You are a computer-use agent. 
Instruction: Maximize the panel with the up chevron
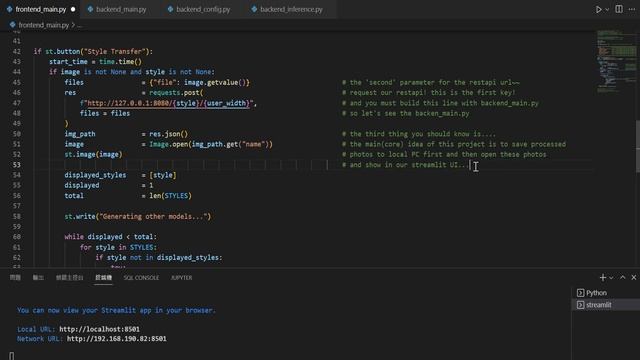622,278
